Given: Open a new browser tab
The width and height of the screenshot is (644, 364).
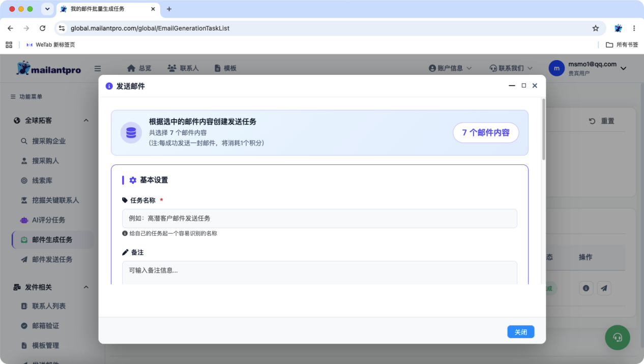Looking at the screenshot, I should tap(169, 9).
